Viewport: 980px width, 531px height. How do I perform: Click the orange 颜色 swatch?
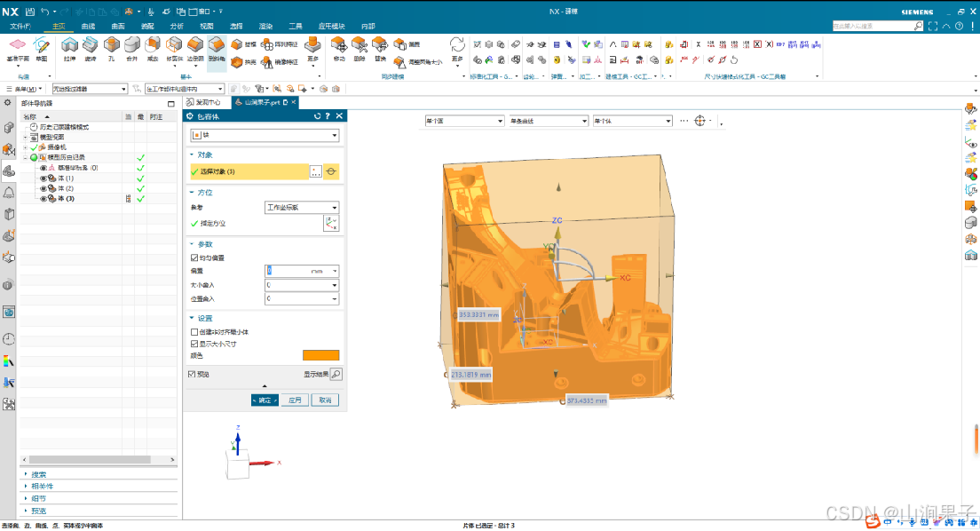[320, 355]
